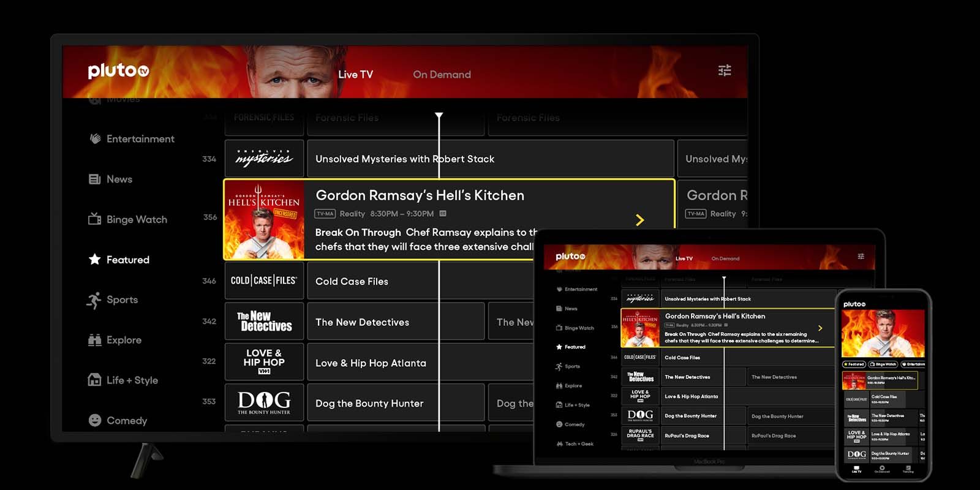980x490 pixels.
Task: Open Explore category on the laptop sidebar
Action: [x=569, y=386]
